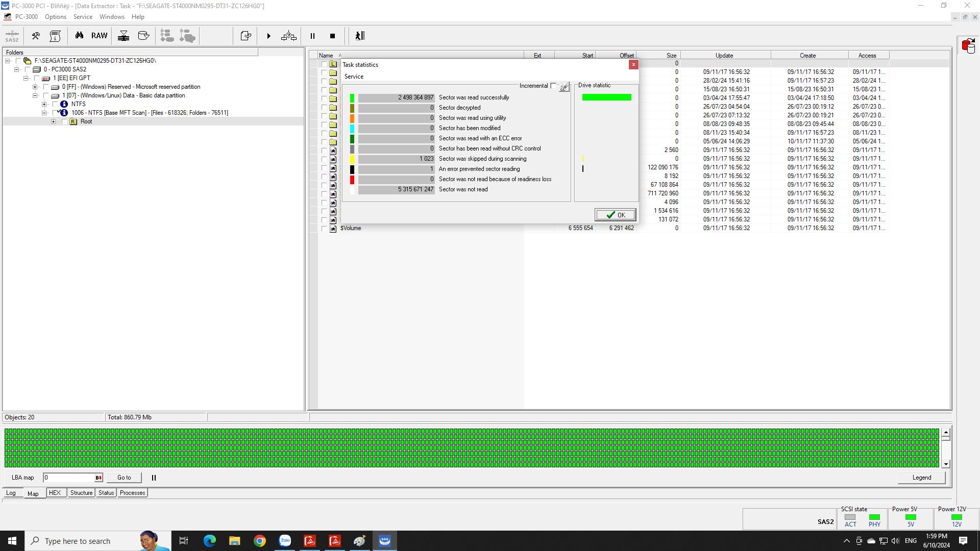Open the map Legend button
This screenshot has width=980, height=551.
coord(921,478)
